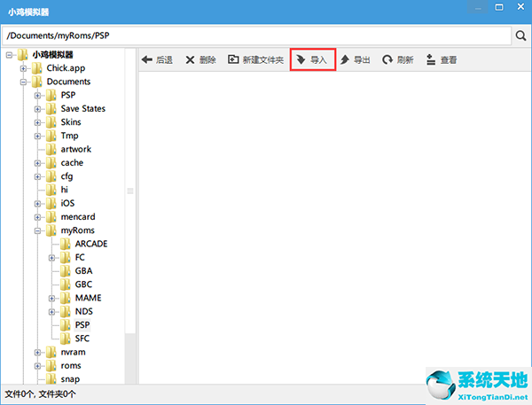Expand the Chick.app tree node

coord(24,68)
